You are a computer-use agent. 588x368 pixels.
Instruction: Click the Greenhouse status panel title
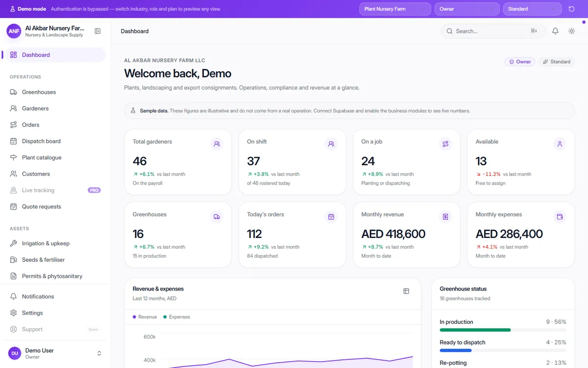tap(463, 289)
